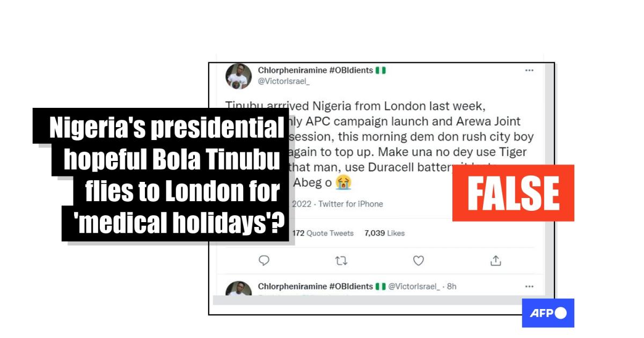644x338 pixels.
Task: Click the Twitter for iPhone source link
Action: (351, 204)
